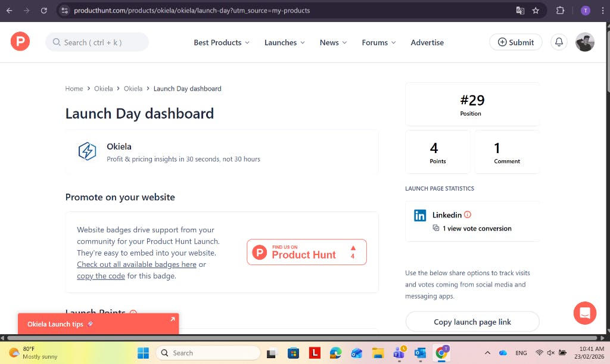Open the Windows Start menu
Image resolution: width=610 pixels, height=364 pixels.
[x=143, y=353]
